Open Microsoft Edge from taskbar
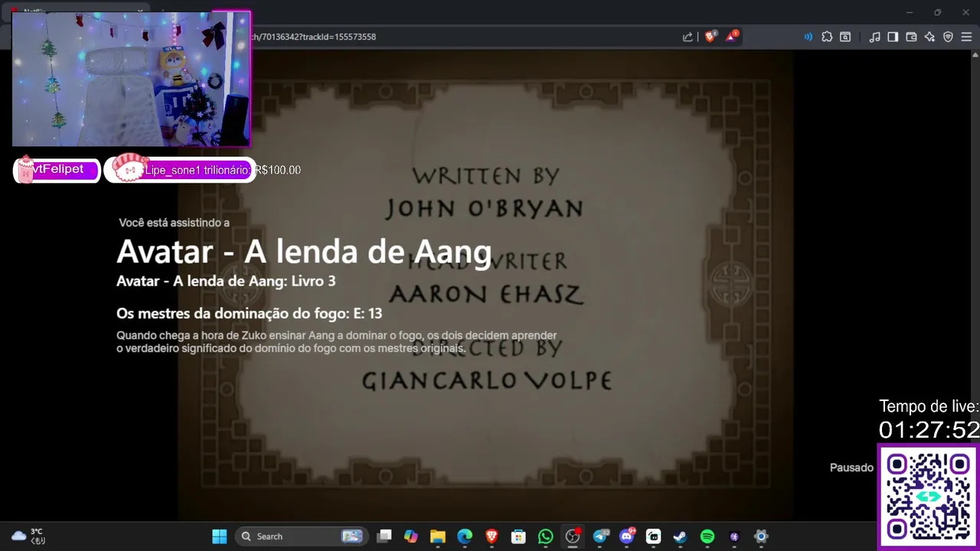Image resolution: width=980 pixels, height=551 pixels. pyautogui.click(x=465, y=536)
